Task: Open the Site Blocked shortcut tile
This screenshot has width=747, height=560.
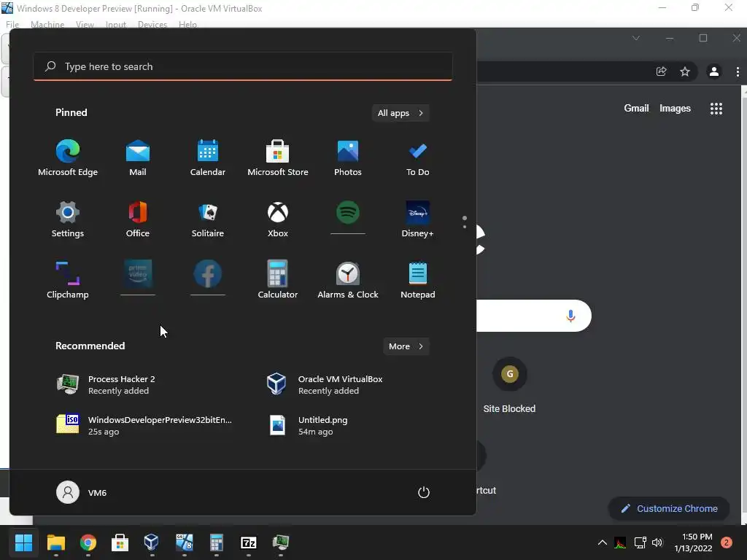Action: click(x=509, y=385)
